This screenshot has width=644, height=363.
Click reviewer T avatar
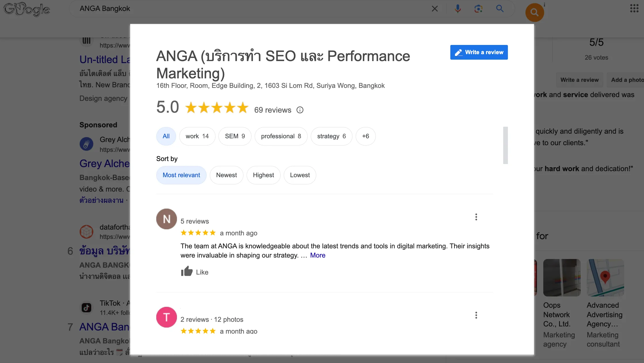coord(166,317)
